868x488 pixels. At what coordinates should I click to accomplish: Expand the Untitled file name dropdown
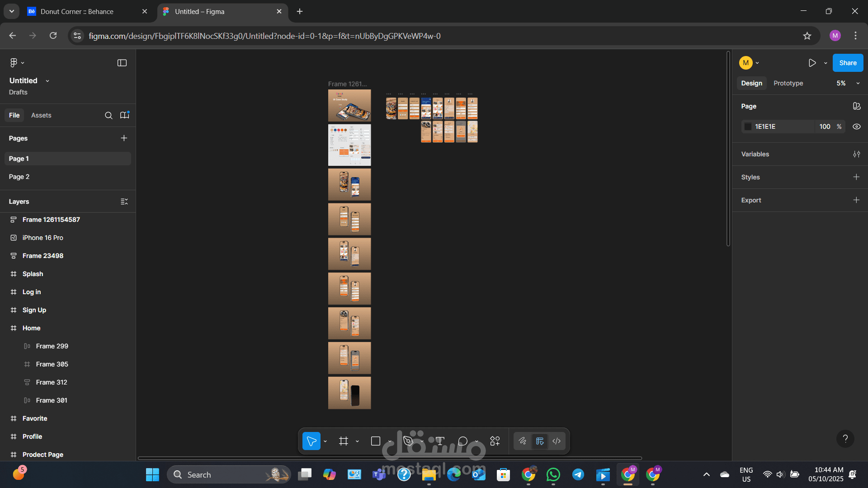pos(47,81)
